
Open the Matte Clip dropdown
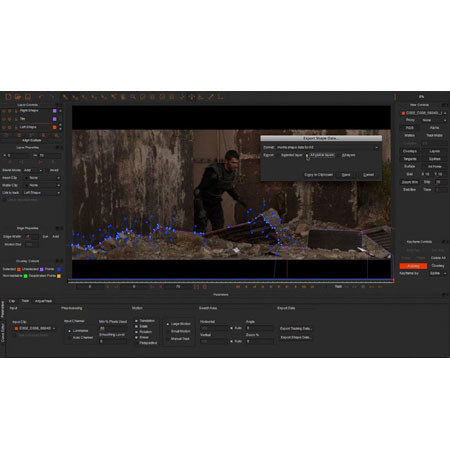point(42,185)
